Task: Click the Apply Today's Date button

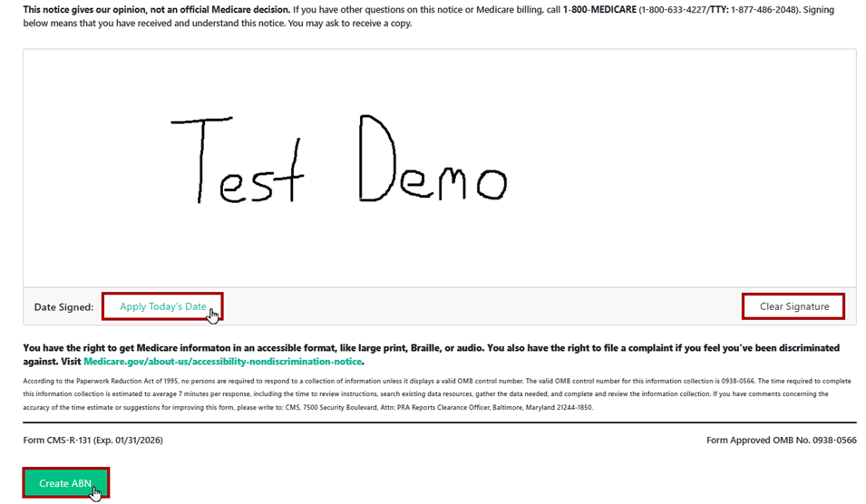Action: (162, 306)
